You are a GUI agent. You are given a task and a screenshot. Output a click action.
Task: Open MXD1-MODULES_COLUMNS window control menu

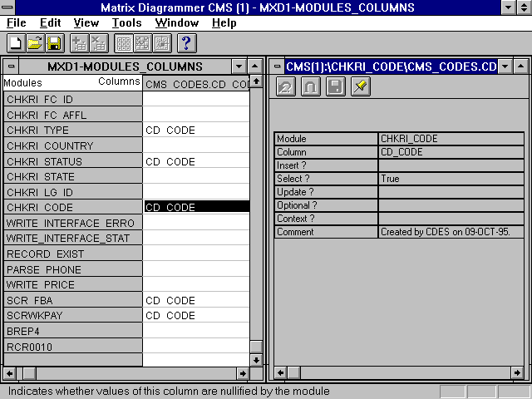pos(12,66)
